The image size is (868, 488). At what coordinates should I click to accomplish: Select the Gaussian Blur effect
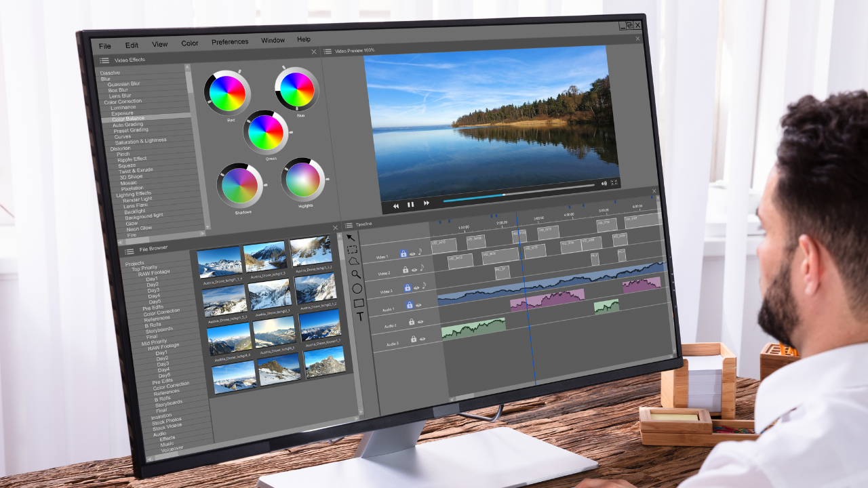123,84
